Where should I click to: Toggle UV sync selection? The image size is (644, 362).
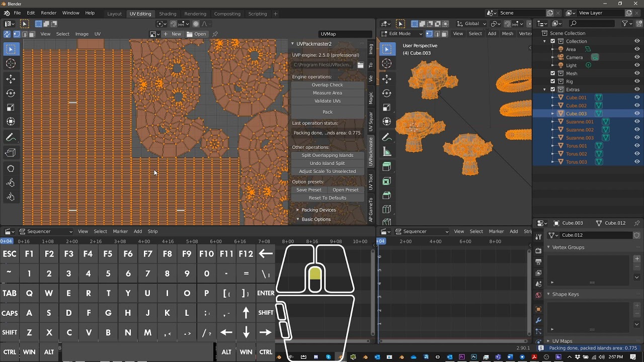(x=7, y=34)
